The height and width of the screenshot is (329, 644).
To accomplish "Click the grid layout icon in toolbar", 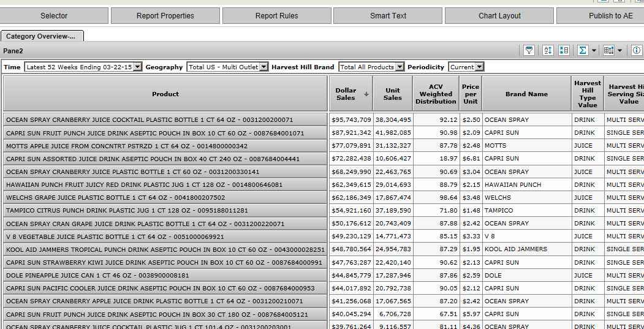I will tap(608, 50).
